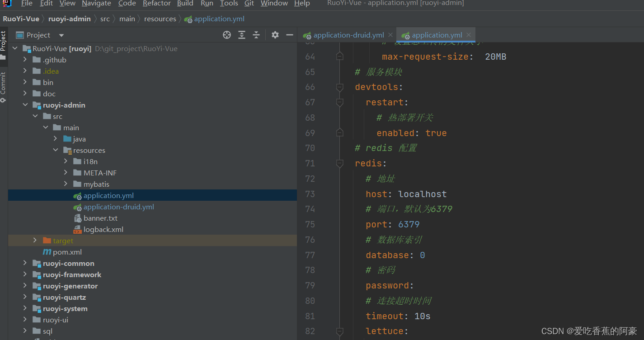The image size is (644, 340).
Task: Fold the lettuce block on line 82
Action: [x=340, y=331]
